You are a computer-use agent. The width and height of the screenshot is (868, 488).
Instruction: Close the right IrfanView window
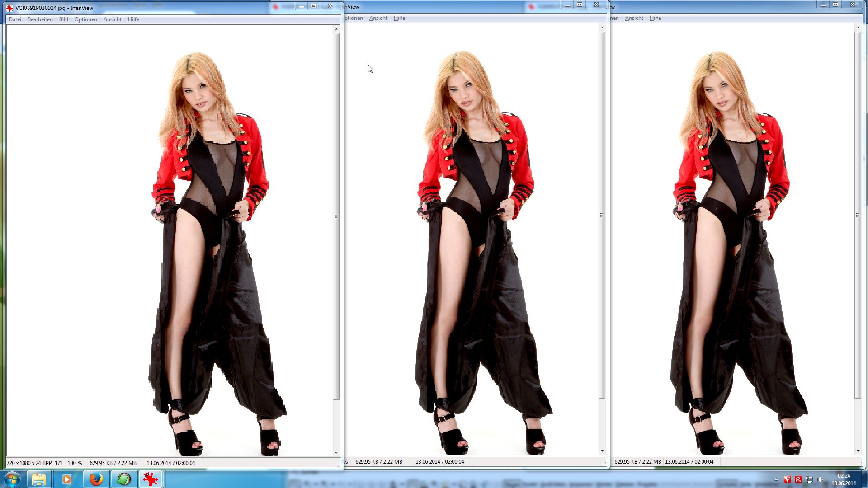click(x=852, y=5)
